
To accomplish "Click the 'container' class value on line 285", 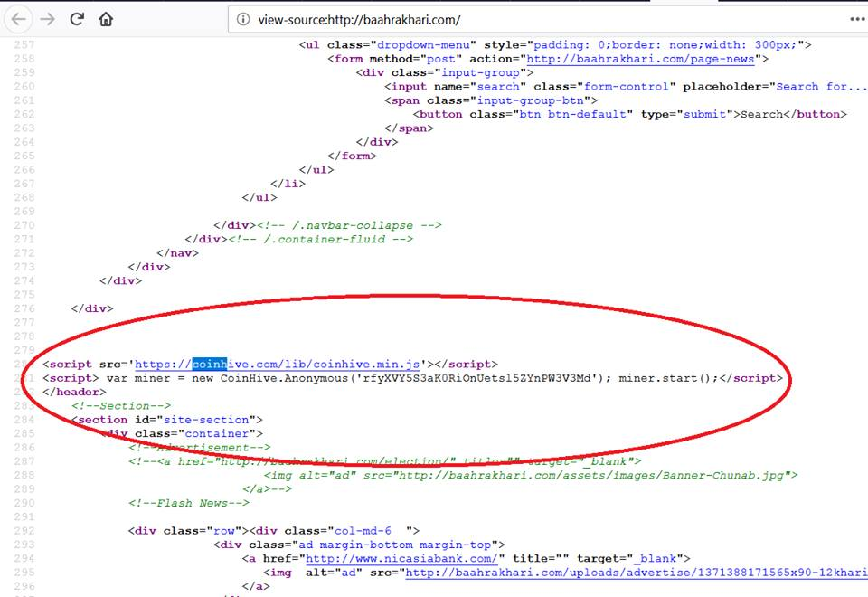I will (x=216, y=433).
